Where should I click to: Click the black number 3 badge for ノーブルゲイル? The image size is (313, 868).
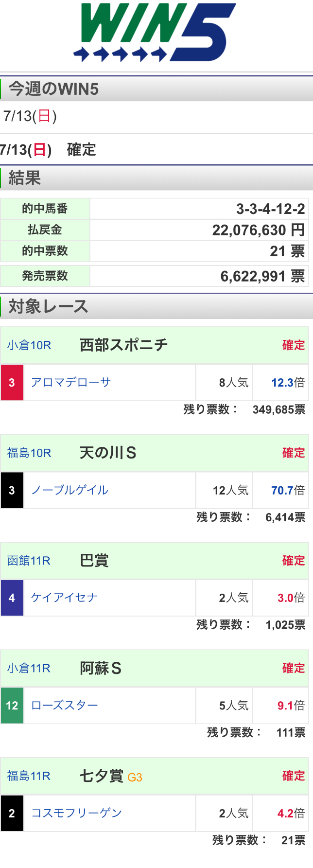pyautogui.click(x=12, y=490)
